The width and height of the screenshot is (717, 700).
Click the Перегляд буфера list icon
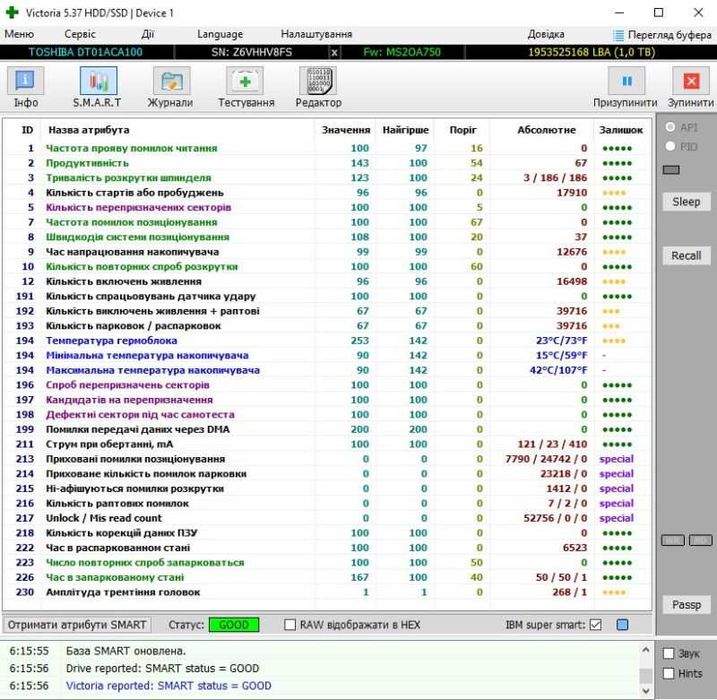coord(618,35)
